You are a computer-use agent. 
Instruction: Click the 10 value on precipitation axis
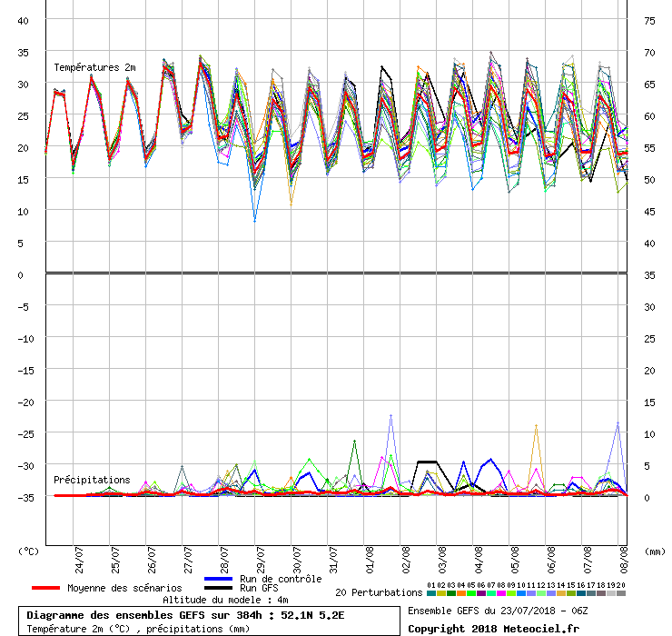tap(649, 434)
